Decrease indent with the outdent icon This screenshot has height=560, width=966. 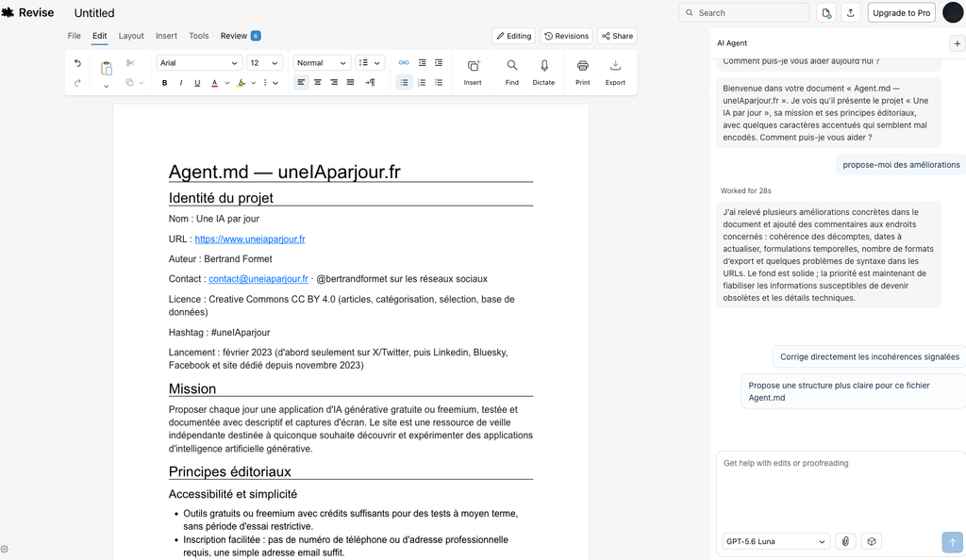click(422, 63)
